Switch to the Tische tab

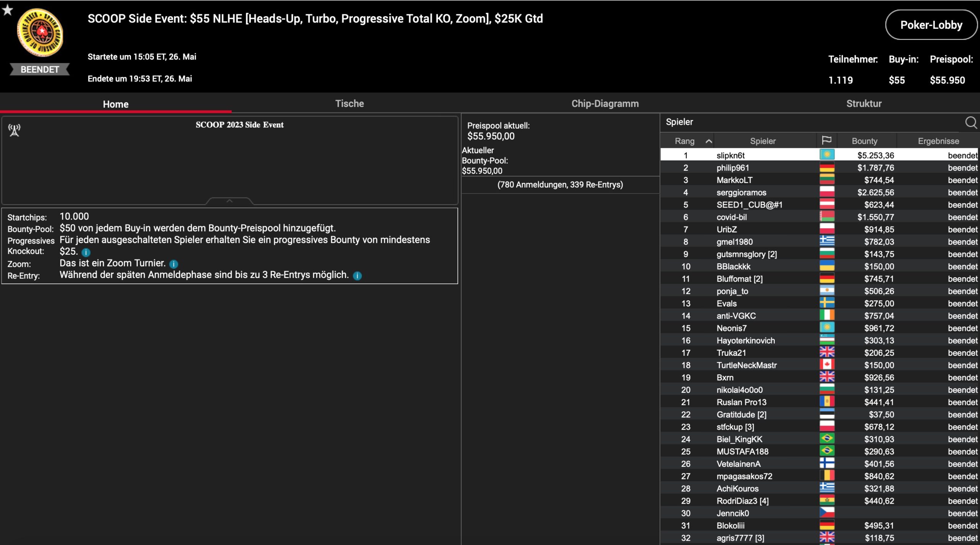pyautogui.click(x=349, y=103)
